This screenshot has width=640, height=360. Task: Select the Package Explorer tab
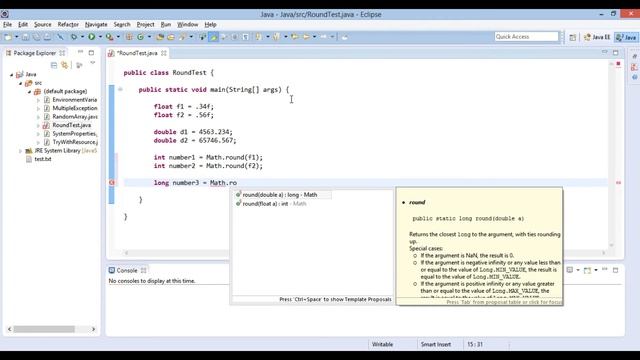click(35, 53)
